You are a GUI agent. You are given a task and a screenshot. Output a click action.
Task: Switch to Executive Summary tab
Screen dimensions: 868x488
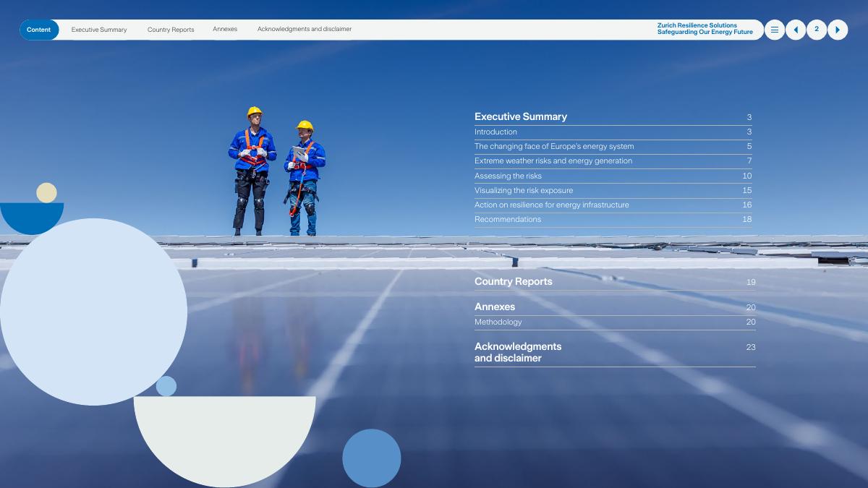99,30
